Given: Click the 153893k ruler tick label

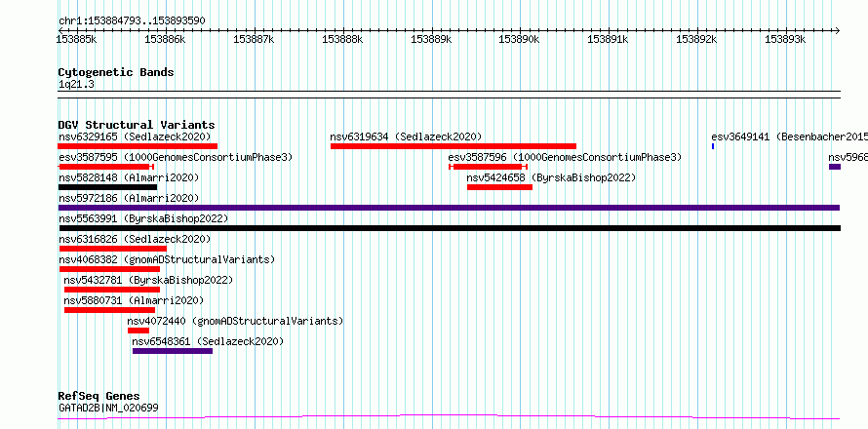Looking at the screenshot, I should coord(785,39).
